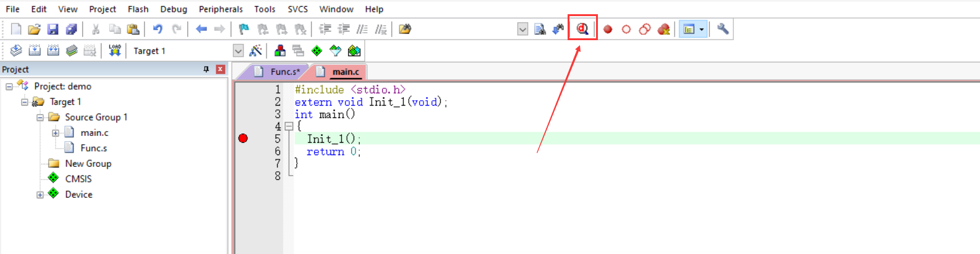Expand the Device tree node
Image resolution: width=980 pixels, height=254 pixels.
click(40, 195)
